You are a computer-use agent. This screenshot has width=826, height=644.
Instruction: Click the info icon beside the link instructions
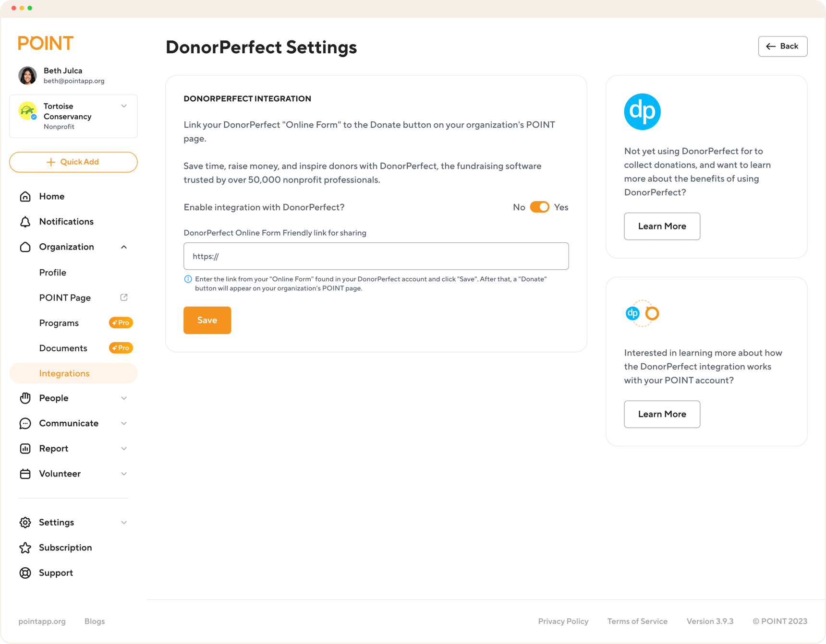(x=188, y=279)
